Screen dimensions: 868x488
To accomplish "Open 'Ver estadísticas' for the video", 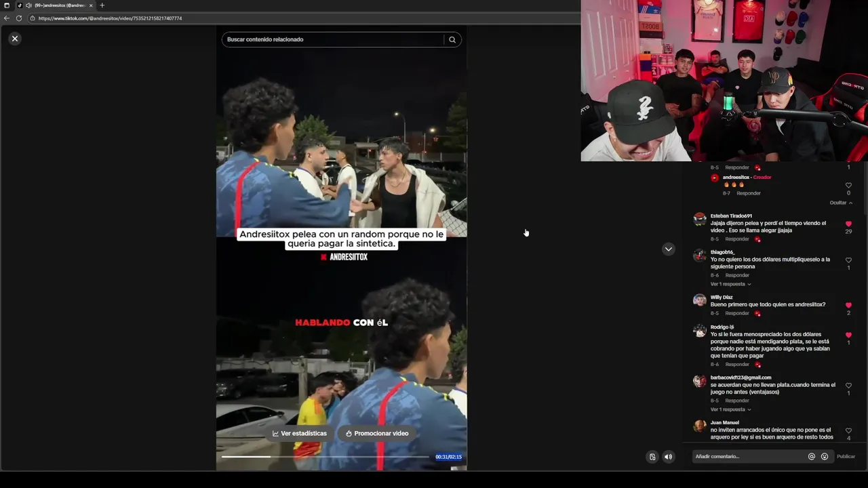I will pyautogui.click(x=300, y=433).
